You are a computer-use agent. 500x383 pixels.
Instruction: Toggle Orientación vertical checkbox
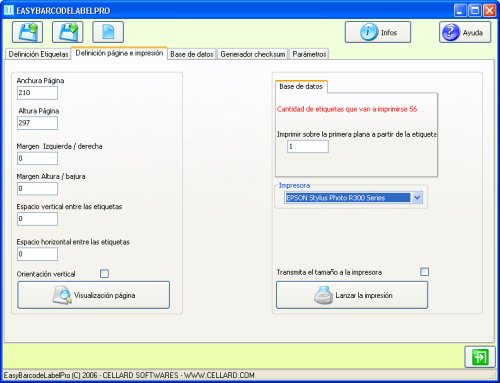pyautogui.click(x=104, y=274)
